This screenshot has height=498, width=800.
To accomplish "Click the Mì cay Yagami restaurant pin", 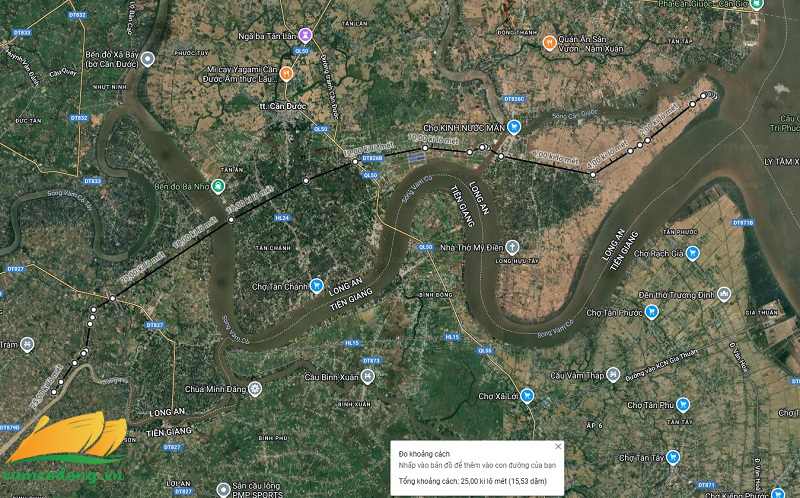I will point(286,73).
